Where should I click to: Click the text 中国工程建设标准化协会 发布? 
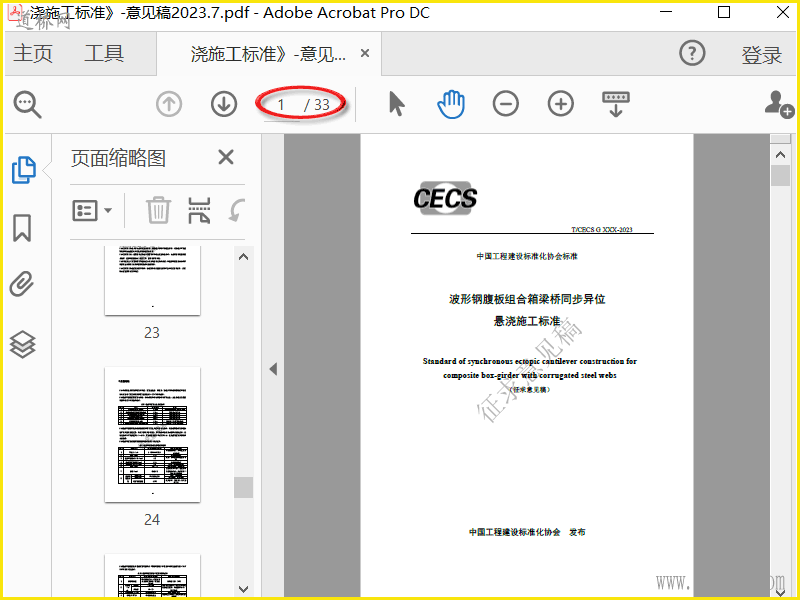point(527,532)
